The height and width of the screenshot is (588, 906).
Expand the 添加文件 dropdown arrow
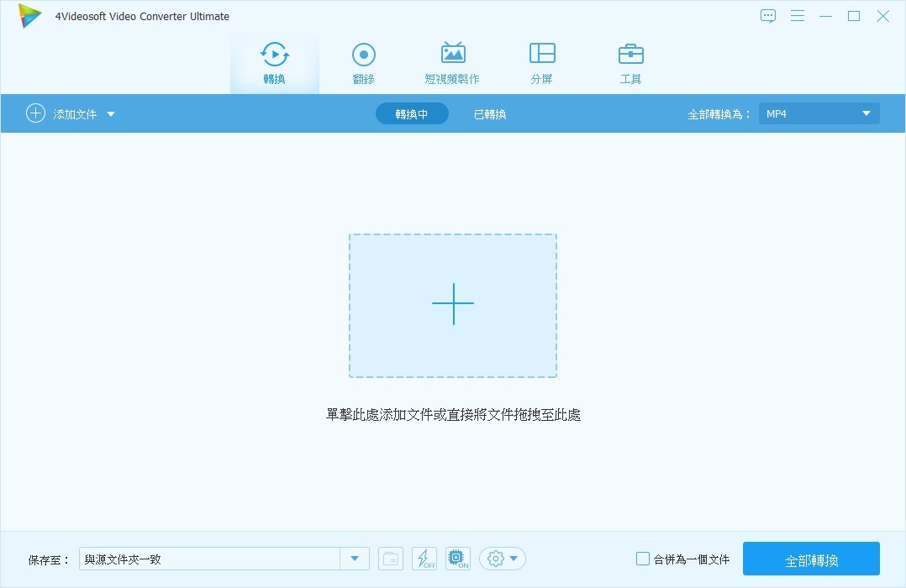click(111, 114)
